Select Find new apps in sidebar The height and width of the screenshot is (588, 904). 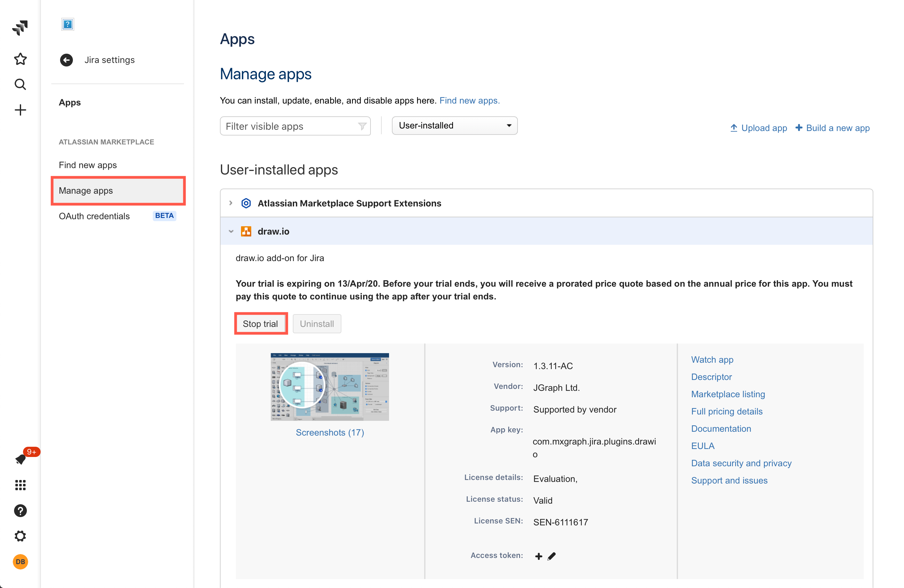pos(88,165)
